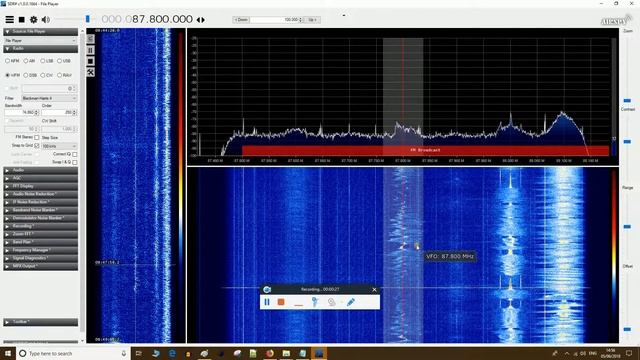Image resolution: width=640 pixels, height=360 pixels.
Task: Stop playback with the square stop icon
Action: click(x=22, y=19)
